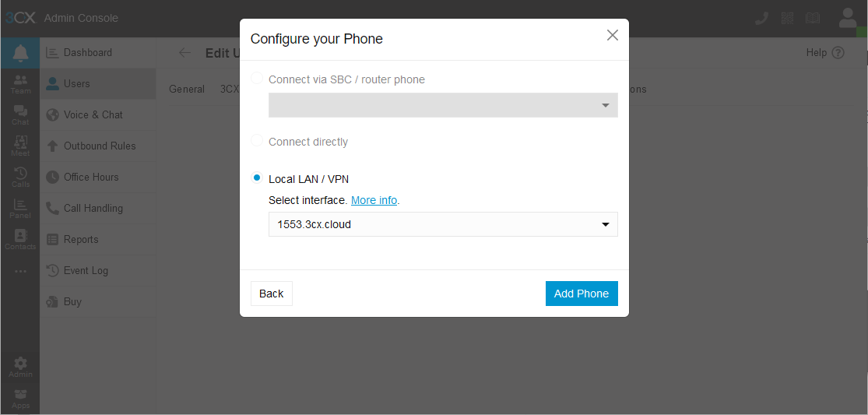The height and width of the screenshot is (415, 868).
Task: Open the Contacts sidebar icon
Action: [x=20, y=240]
